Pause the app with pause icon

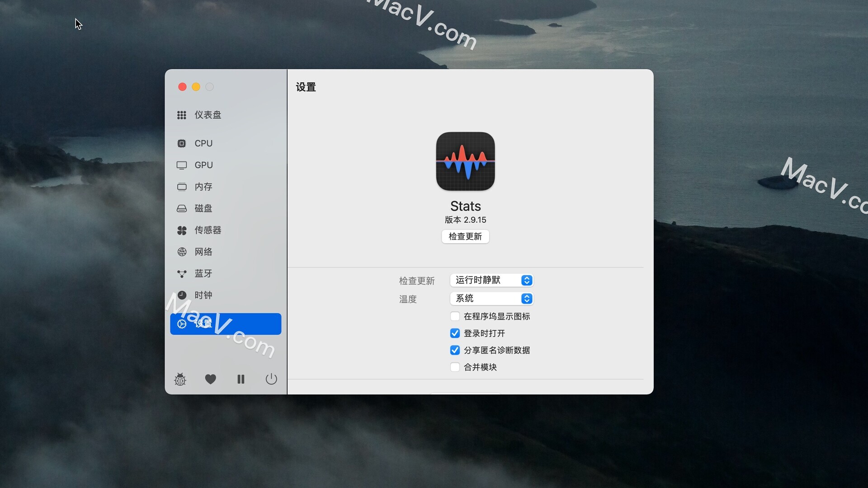(241, 379)
